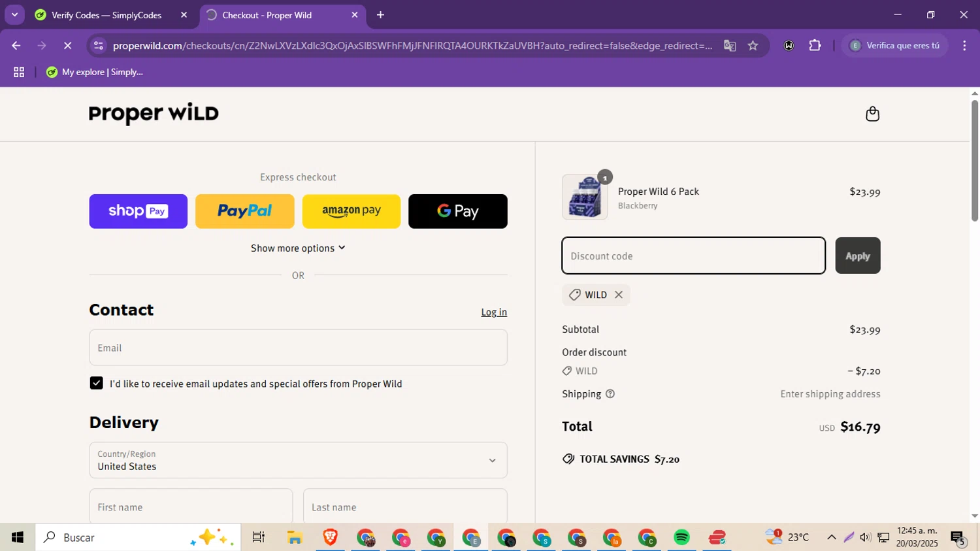Open the browser translate page icon
The height and width of the screenshot is (551, 980).
tap(730, 45)
